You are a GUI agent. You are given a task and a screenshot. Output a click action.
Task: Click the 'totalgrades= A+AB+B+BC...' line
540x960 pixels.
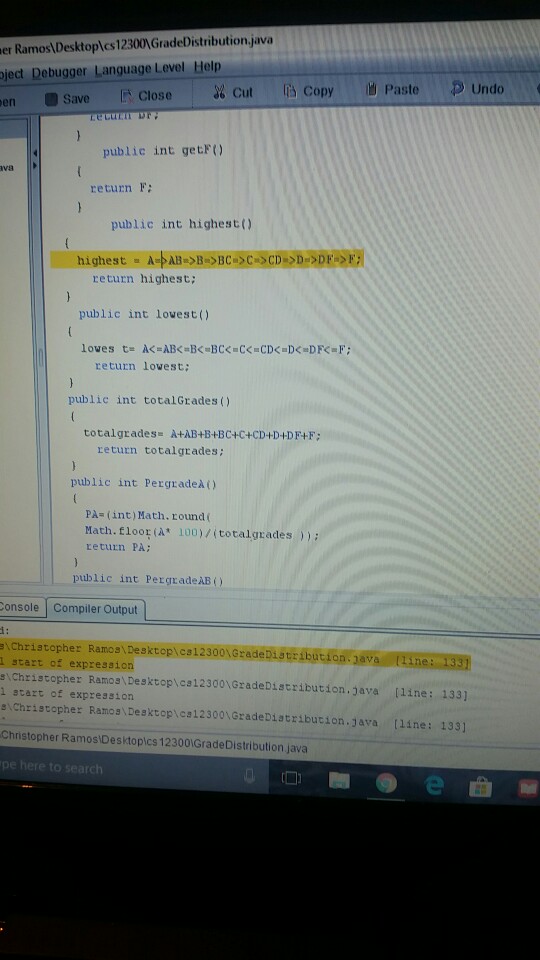pos(202,434)
